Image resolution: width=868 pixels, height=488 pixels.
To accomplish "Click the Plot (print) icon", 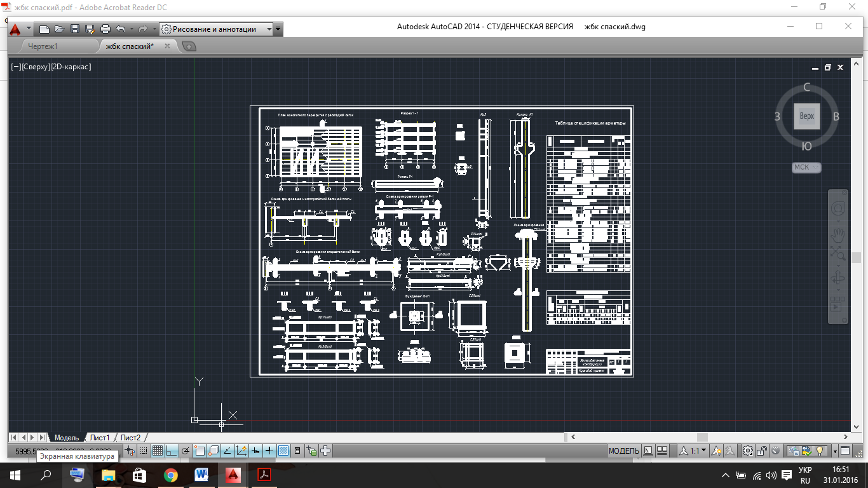I will [x=105, y=29].
